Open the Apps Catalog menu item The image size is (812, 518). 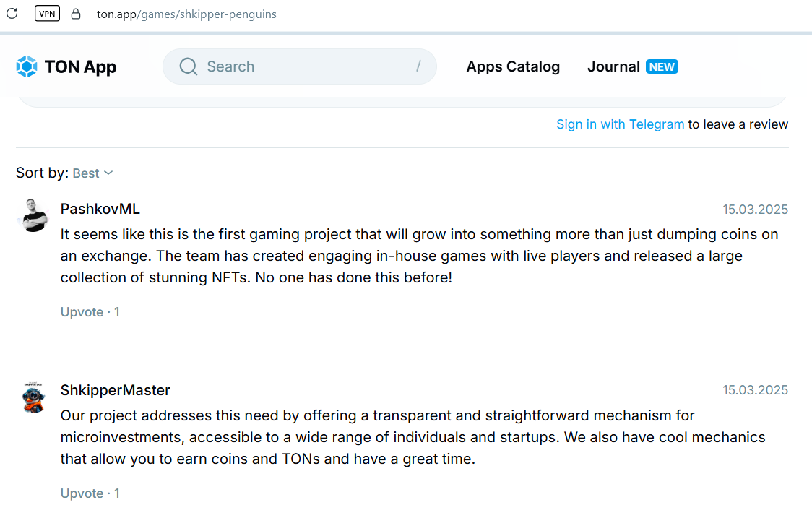click(x=513, y=66)
